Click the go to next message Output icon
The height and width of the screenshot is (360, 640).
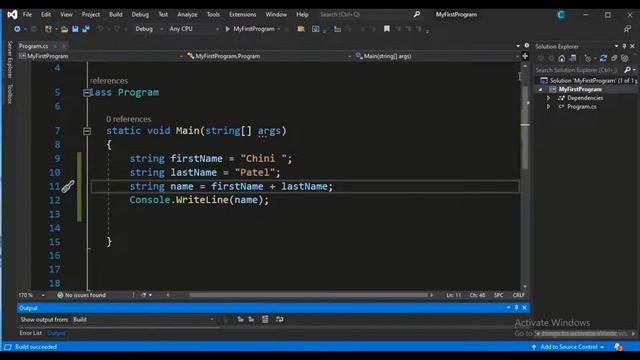(251, 319)
